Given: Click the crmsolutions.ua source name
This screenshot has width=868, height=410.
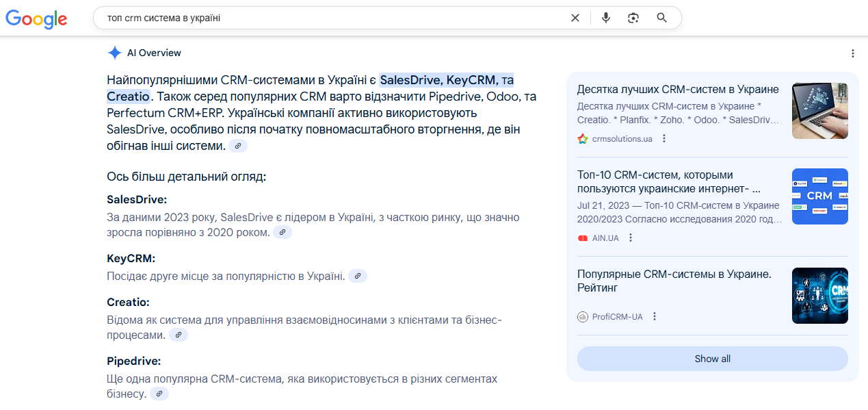Looking at the screenshot, I should coord(622,139).
